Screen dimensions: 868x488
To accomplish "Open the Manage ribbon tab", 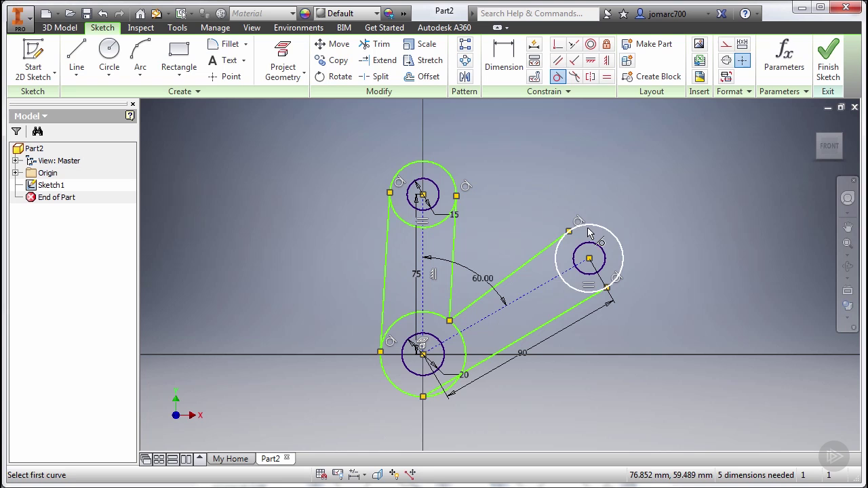I will coord(215,28).
